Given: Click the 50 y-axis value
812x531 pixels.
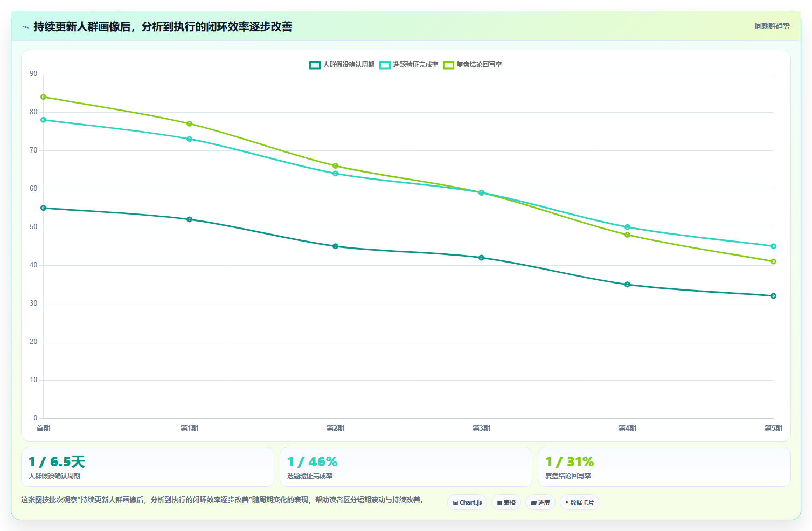Looking at the screenshot, I should (x=33, y=227).
